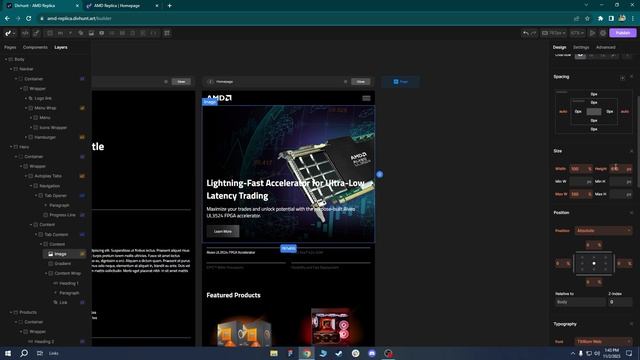Open Chrome extensions puzzle icon
Screen dimensions: 640x360
click(600, 18)
